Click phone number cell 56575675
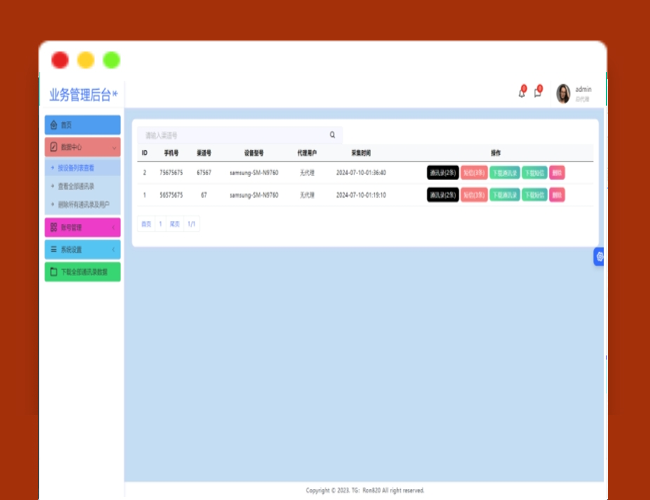Screen dimensions: 650x500 [171, 195]
